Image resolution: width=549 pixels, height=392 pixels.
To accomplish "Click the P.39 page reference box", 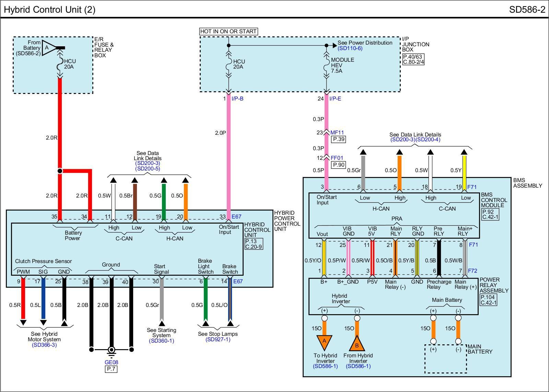I will 338,139.
